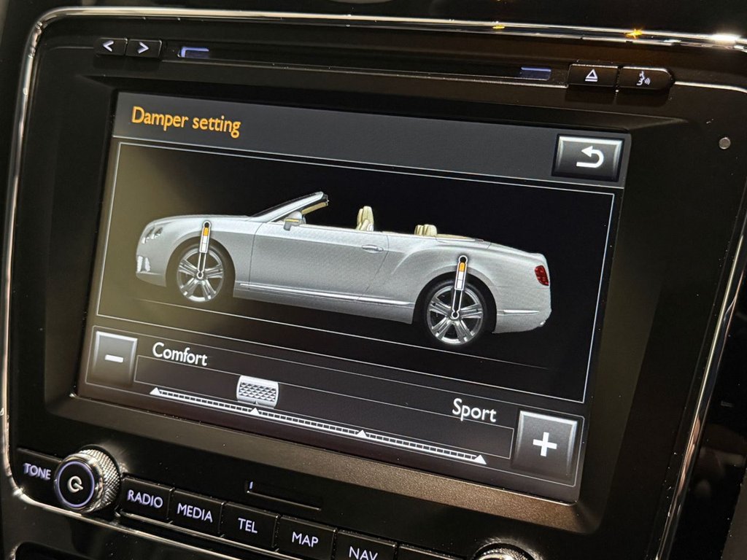
Task: Tap the back arrow button on screen
Action: [589, 158]
